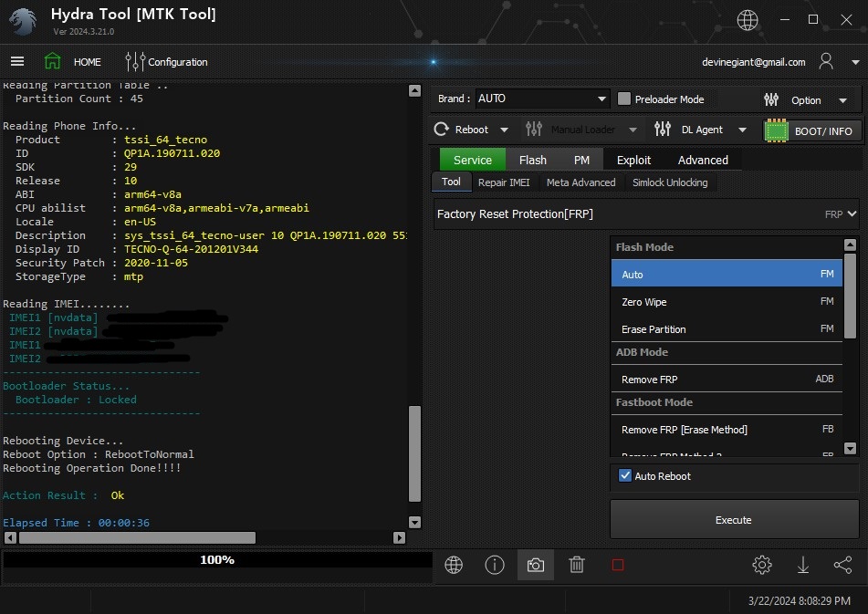Click the HOME label
Image resolution: width=868 pixels, height=614 pixels.
[88, 62]
